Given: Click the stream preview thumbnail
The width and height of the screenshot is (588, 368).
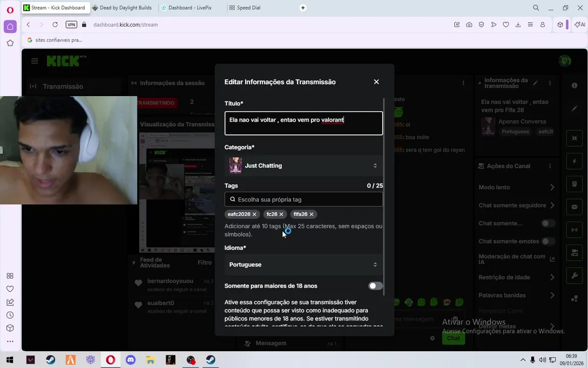Looking at the screenshot, I should pos(177,193).
